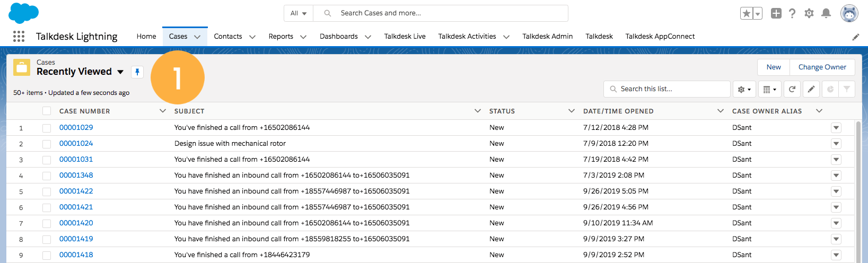Open row actions for case 00001348
This screenshot has width=868, height=263.
(x=836, y=176)
